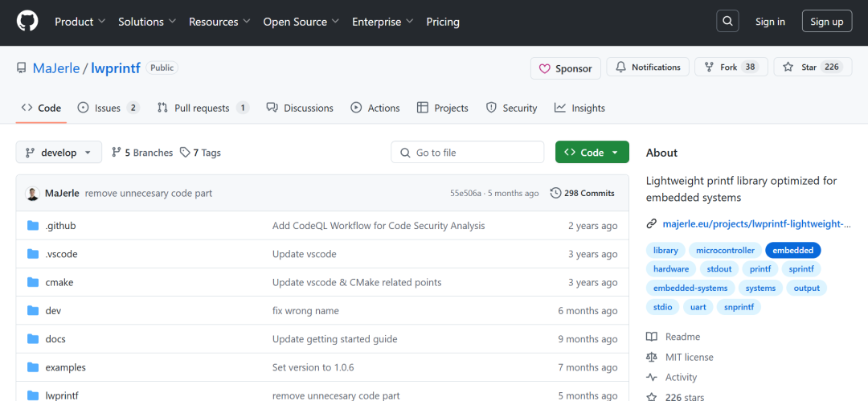Open the .vscode folder icon
The width and height of the screenshot is (868, 401).
point(33,254)
